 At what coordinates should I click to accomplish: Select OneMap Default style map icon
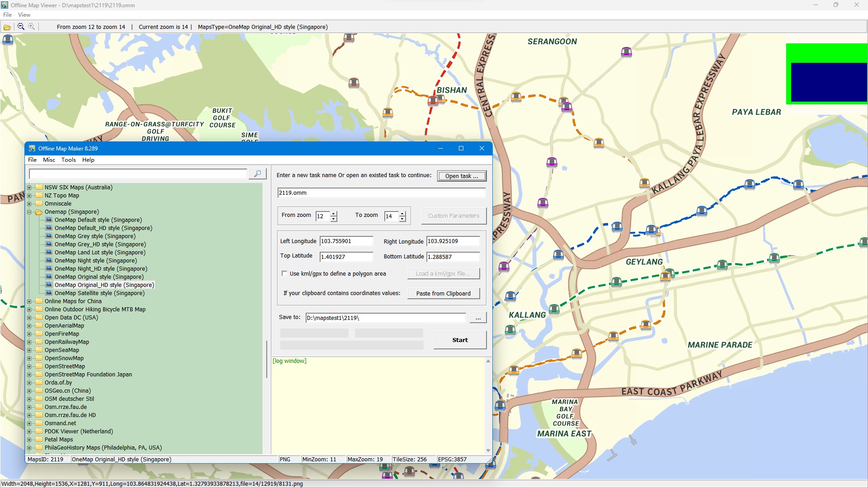click(x=49, y=220)
